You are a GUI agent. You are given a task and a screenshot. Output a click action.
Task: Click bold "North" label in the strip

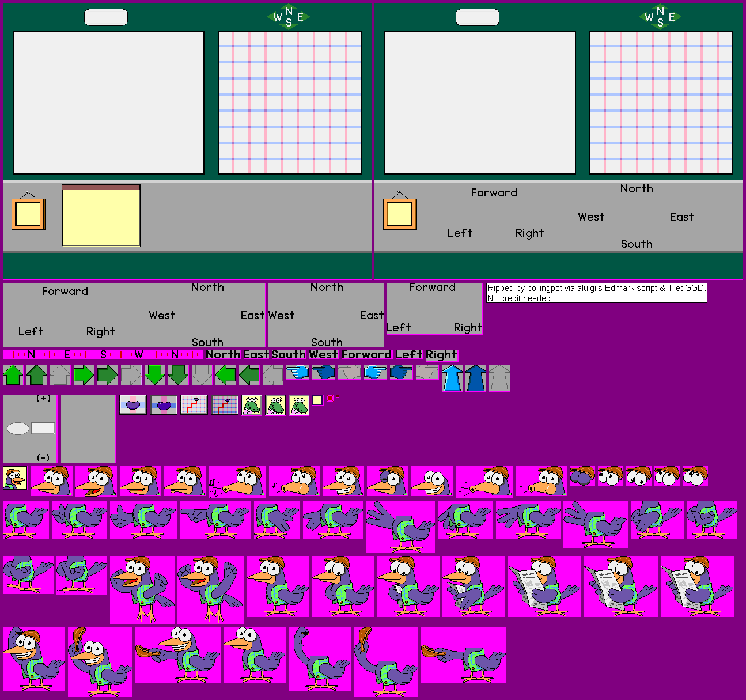pos(224,355)
